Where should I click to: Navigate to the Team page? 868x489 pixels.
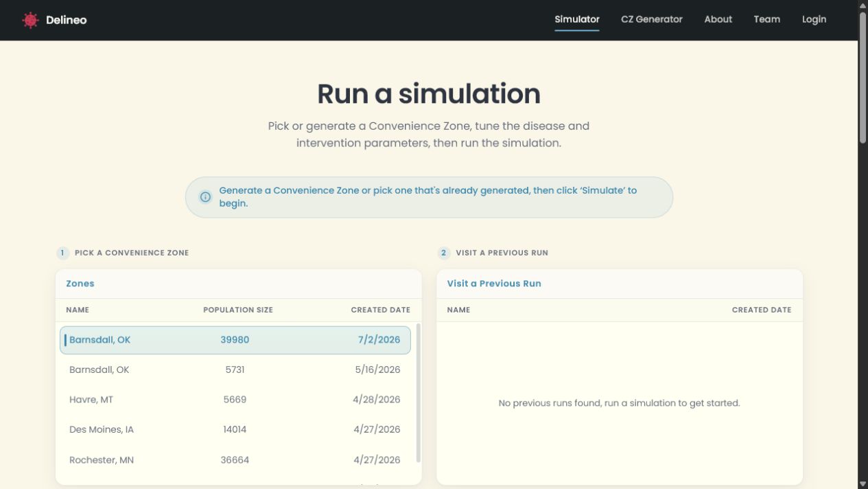tap(767, 19)
